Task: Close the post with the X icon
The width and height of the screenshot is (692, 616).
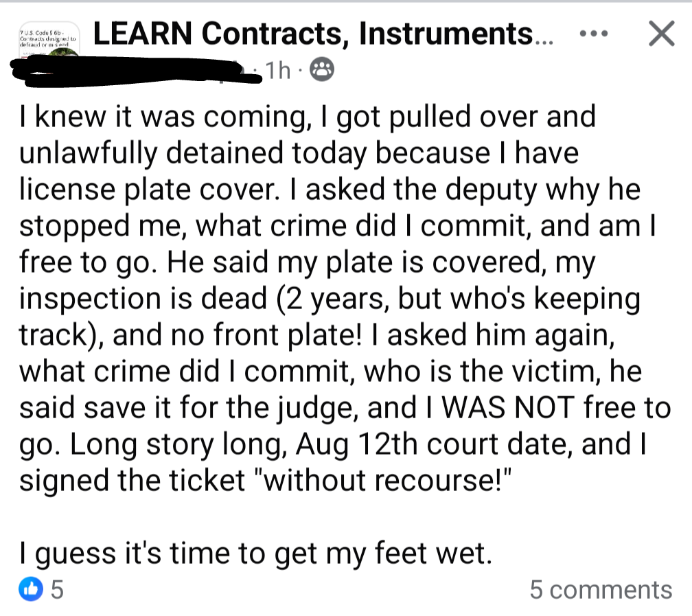Action: coord(661,34)
